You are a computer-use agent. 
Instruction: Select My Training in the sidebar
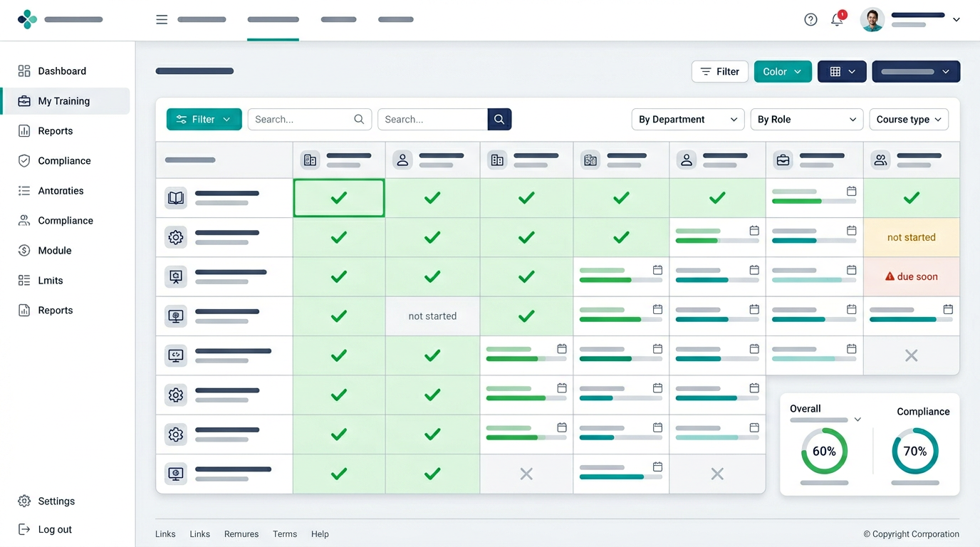coord(66,101)
